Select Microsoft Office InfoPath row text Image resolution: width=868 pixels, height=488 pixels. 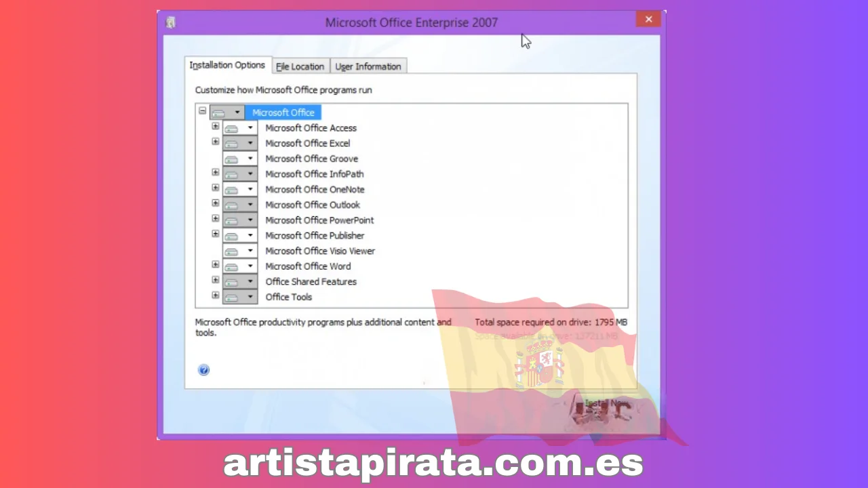point(315,174)
